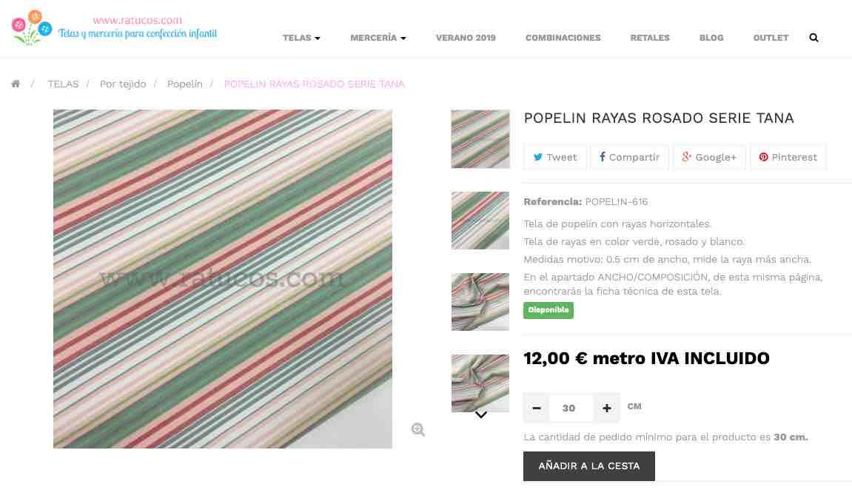852x504 pixels.
Task: Increase quantity with plus button
Action: [x=606, y=408]
